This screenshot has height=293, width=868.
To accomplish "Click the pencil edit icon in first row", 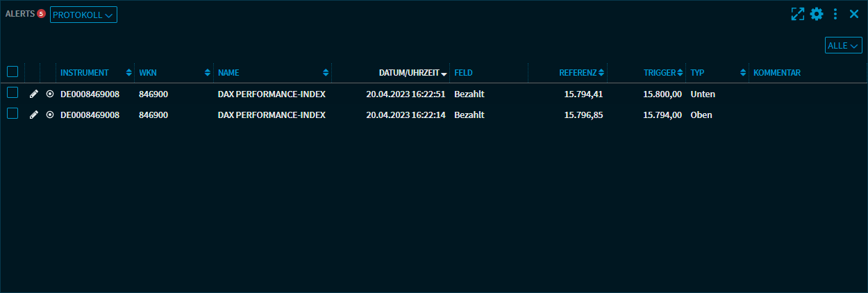I will pyautogui.click(x=34, y=94).
